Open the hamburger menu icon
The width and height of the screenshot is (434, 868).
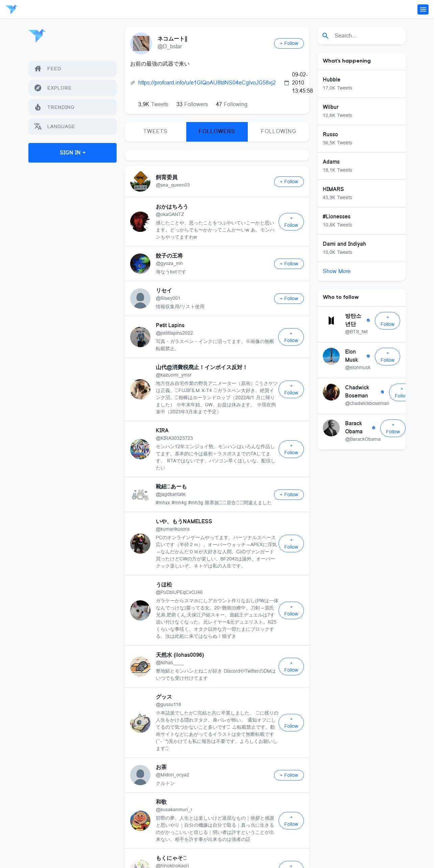(423, 9)
